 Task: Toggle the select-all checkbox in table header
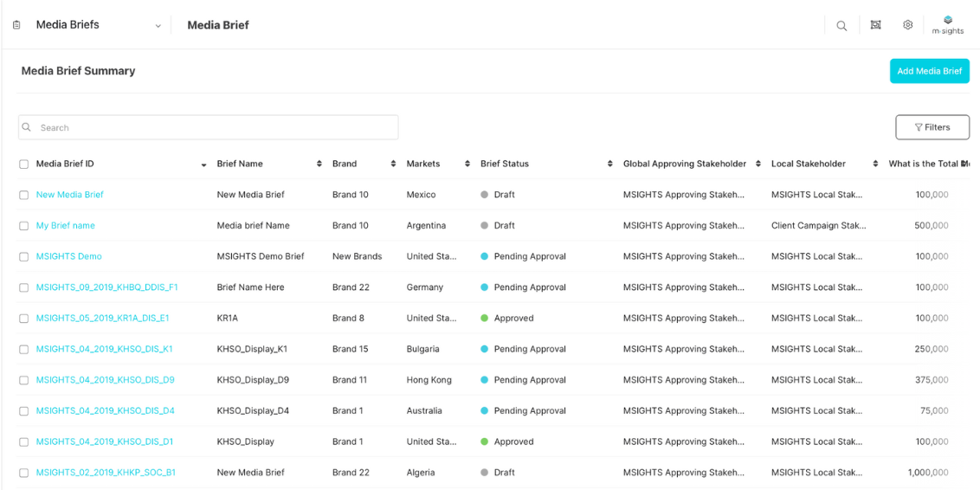point(24,164)
